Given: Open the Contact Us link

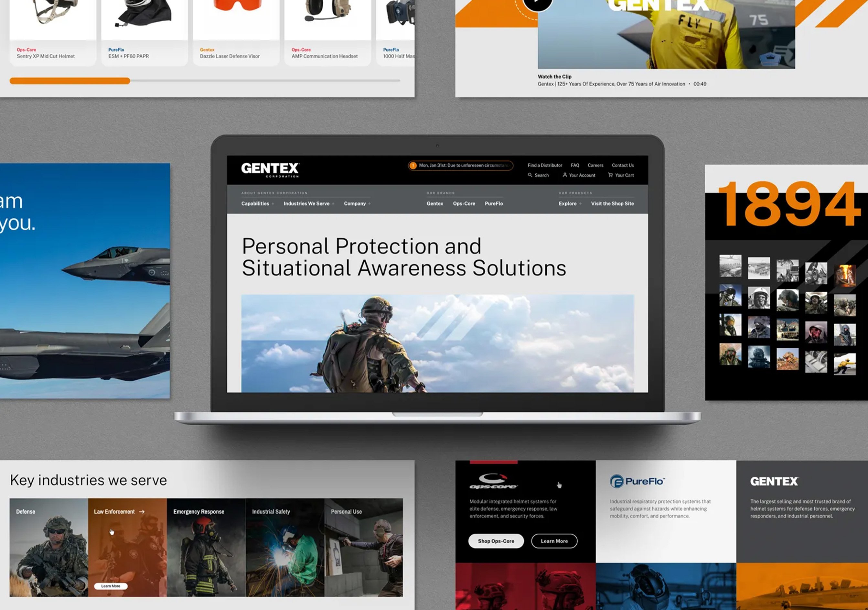Looking at the screenshot, I should [623, 165].
